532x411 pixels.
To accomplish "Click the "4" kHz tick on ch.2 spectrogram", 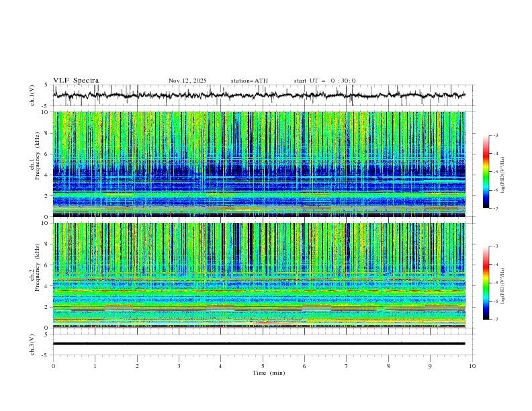I will point(48,286).
